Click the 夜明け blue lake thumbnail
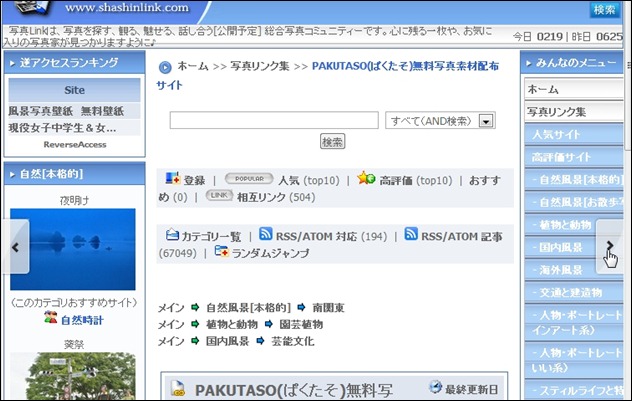Image resolution: width=632 pixels, height=401 pixels. click(x=73, y=249)
